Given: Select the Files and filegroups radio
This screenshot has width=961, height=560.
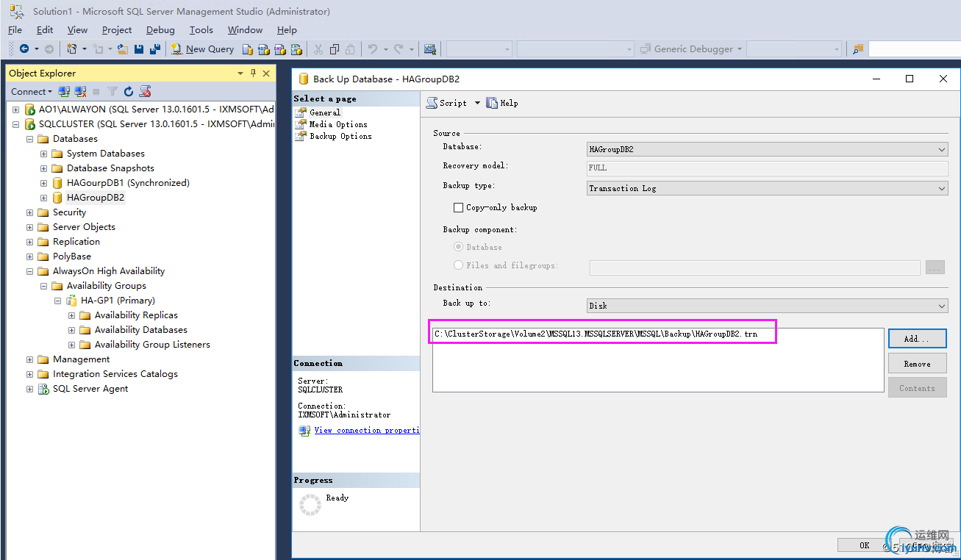Looking at the screenshot, I should tap(459, 265).
